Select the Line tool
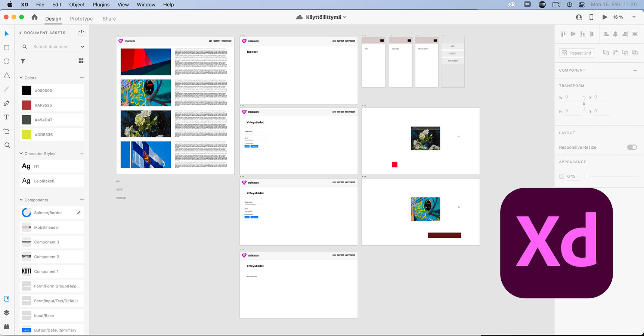 coord(6,89)
